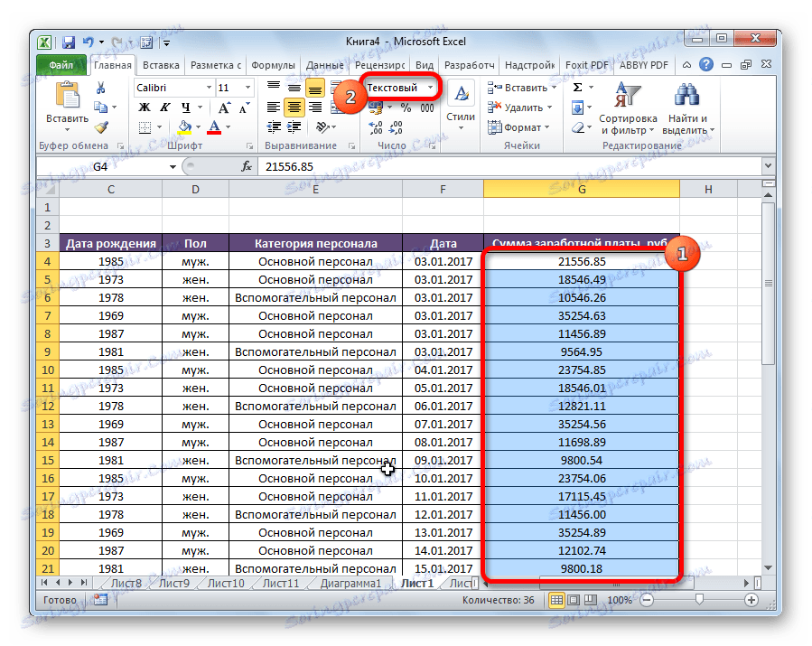This screenshot has height=646, width=812.
Task: Open the font size dropdown
Action: [247, 88]
